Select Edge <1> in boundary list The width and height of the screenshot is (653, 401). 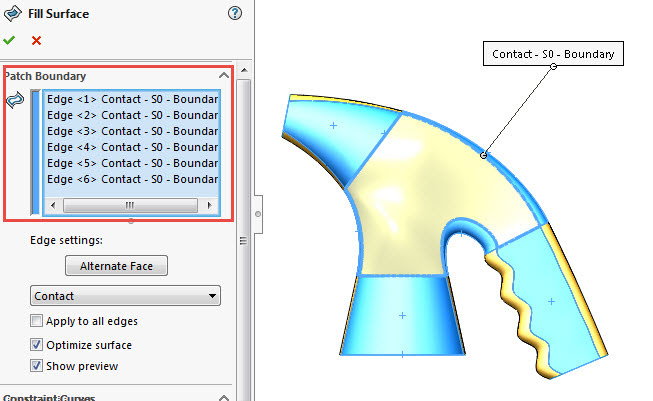tap(132, 99)
